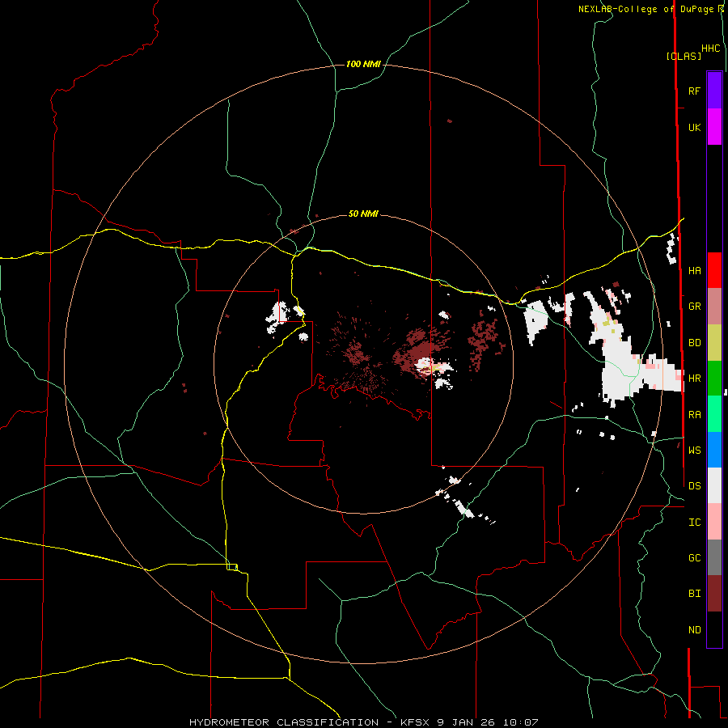Click the Hydrometeor Classification KFSX title caption
Viewport: 728px width, 728px height.
click(x=363, y=722)
